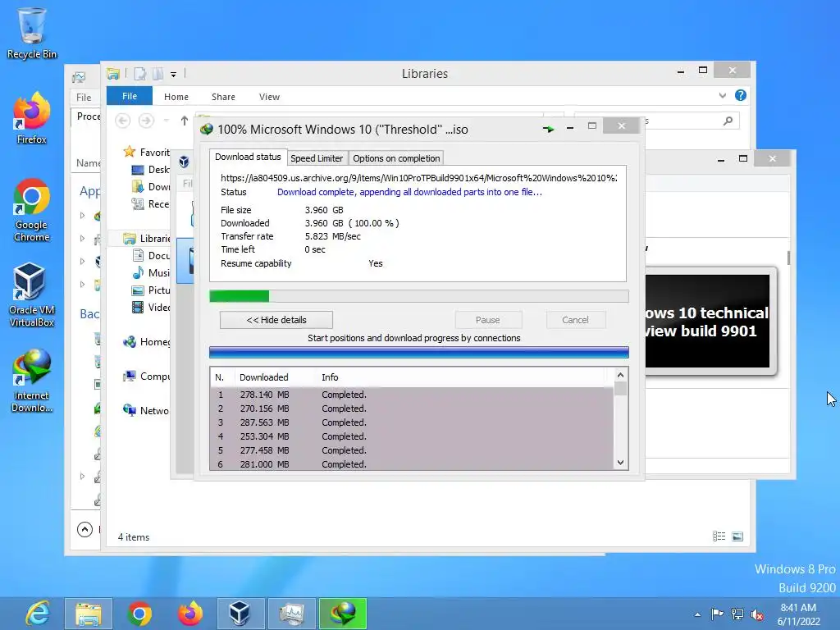
Task: Click the Downloaded column header
Action: coord(275,377)
